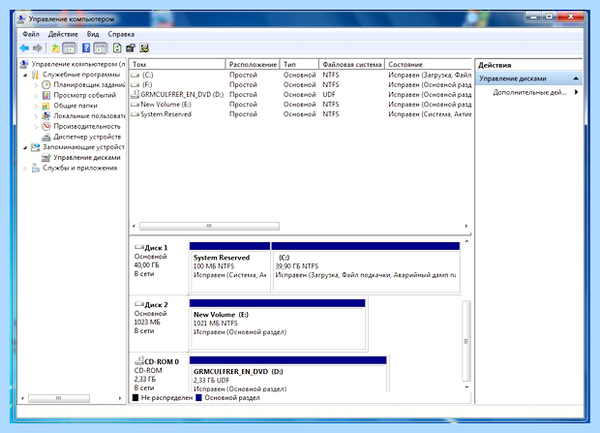Click the Службы и приложения icon in tree

coord(35,168)
